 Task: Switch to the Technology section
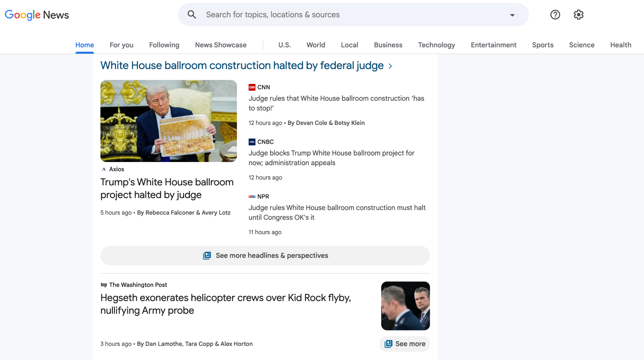click(436, 45)
